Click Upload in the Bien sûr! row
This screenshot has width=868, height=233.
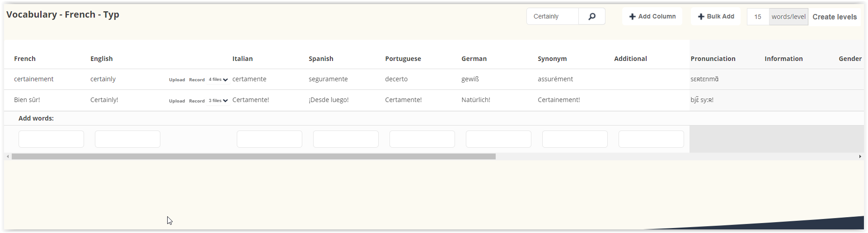click(177, 101)
